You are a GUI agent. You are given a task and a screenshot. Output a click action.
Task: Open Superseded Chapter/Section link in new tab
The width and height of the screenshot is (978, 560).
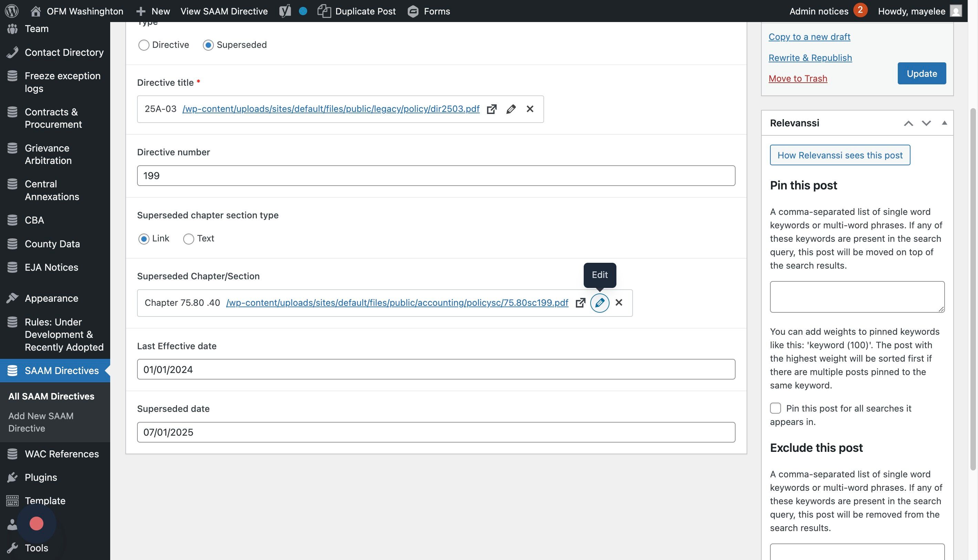(x=580, y=303)
